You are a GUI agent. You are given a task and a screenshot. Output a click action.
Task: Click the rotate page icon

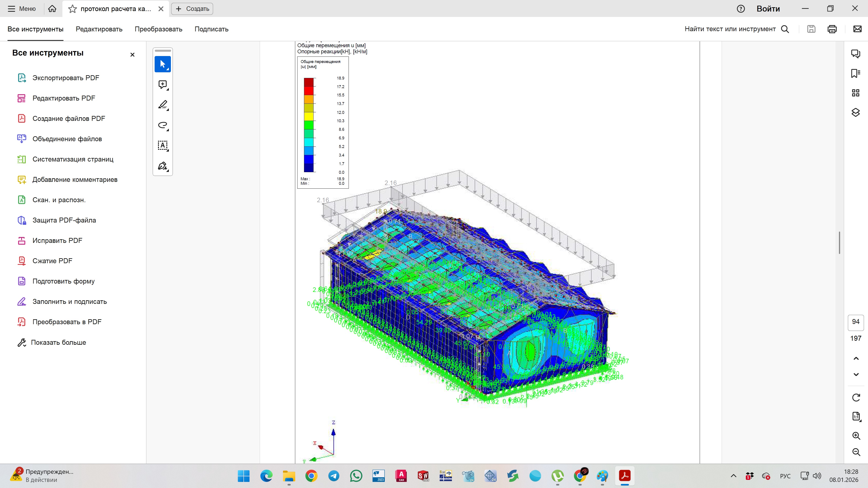point(856,397)
